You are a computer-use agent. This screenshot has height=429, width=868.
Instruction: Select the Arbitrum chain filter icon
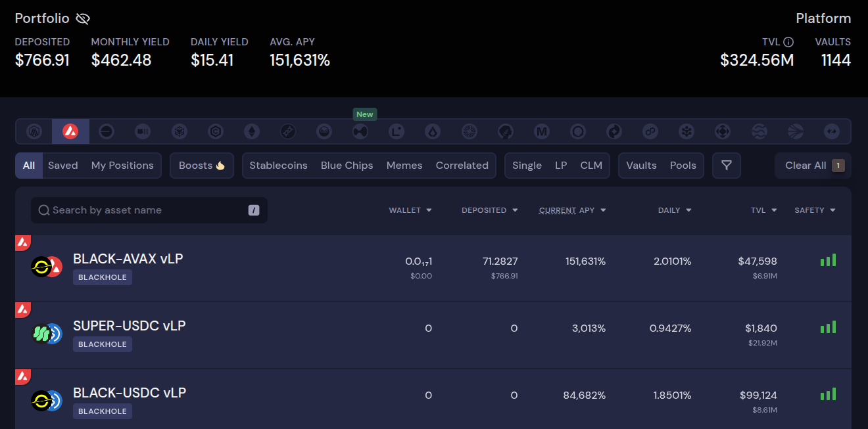click(34, 131)
